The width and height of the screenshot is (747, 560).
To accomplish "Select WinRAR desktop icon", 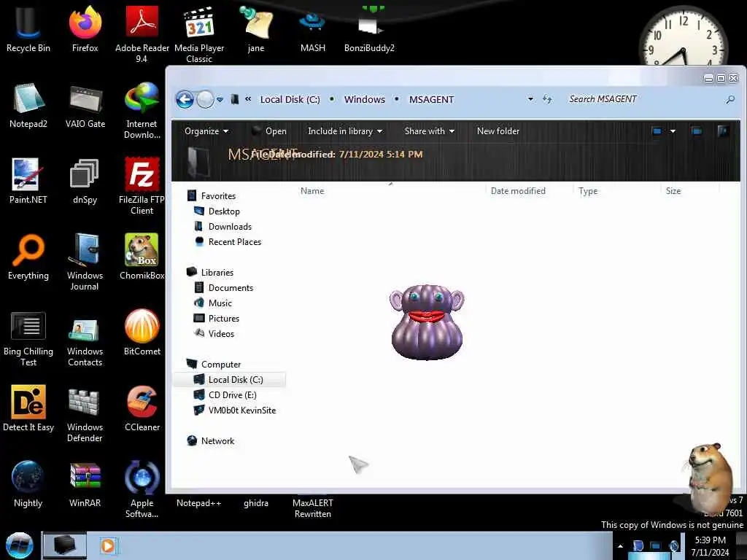I will click(85, 484).
